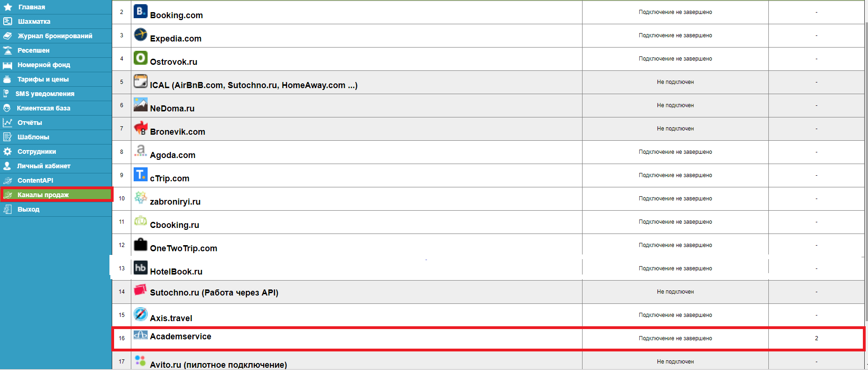Screen dimensions: 868x371
Task: Select the Ресепшен menu item
Action: tap(56, 50)
